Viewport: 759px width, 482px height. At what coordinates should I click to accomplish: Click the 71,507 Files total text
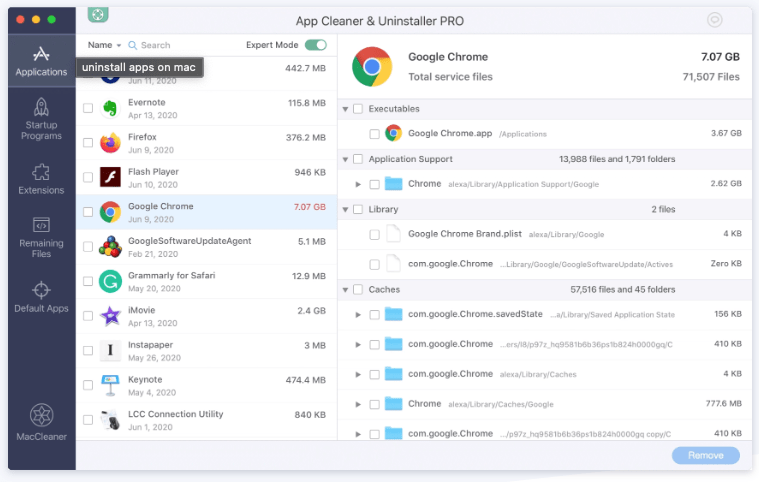pyautogui.click(x=711, y=76)
